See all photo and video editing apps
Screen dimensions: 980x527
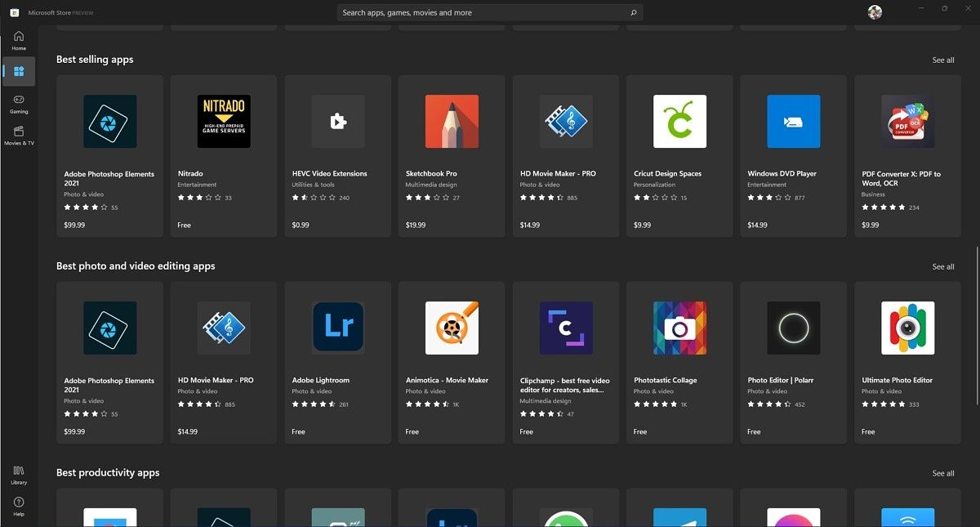tap(942, 266)
